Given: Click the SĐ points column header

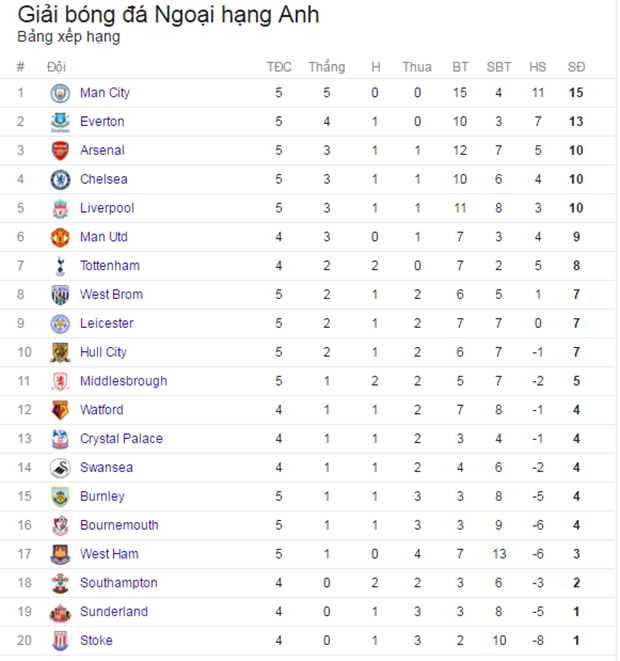Looking at the screenshot, I should (576, 67).
